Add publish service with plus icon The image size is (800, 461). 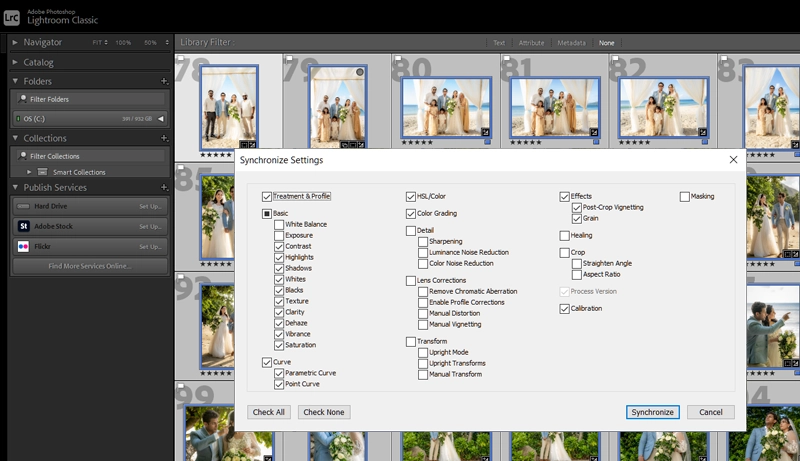click(164, 188)
